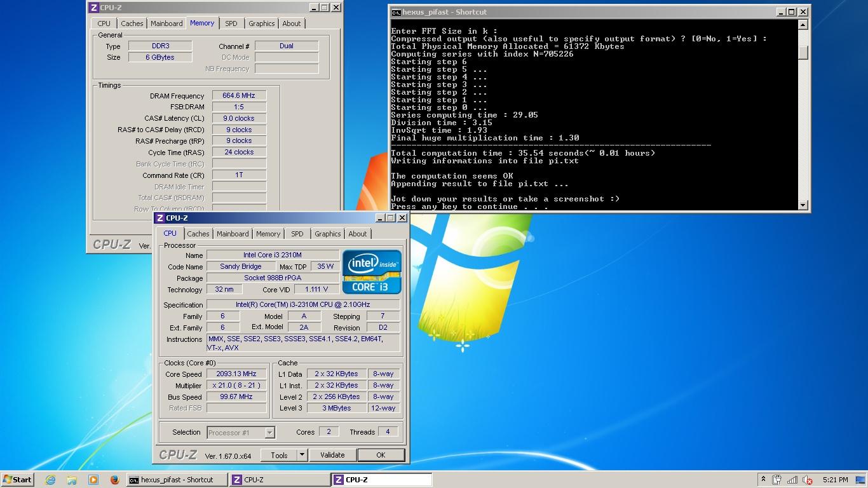This screenshot has width=868, height=488.
Task: Click the console scrollbar thumb
Action: tap(803, 53)
